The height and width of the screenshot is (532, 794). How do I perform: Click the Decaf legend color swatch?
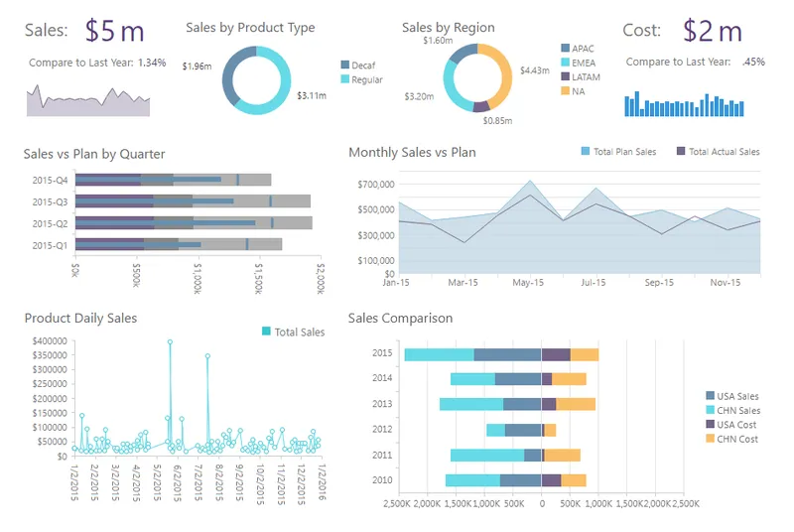[x=344, y=65]
